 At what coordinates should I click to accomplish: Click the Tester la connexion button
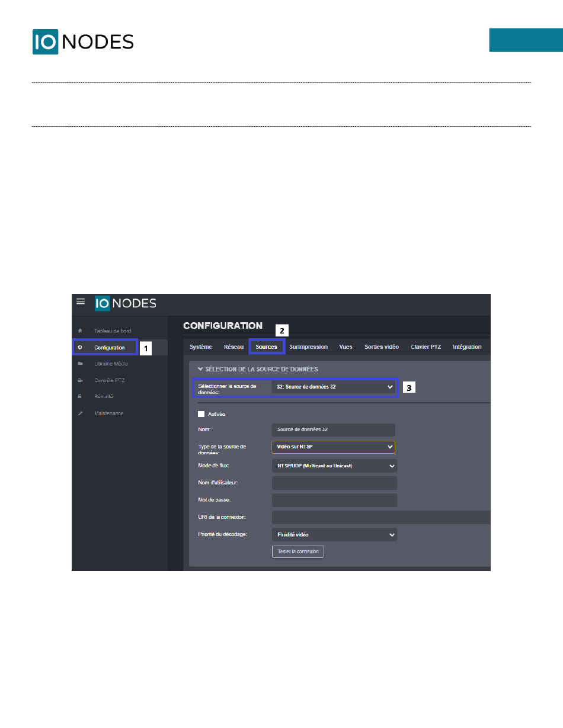298,551
